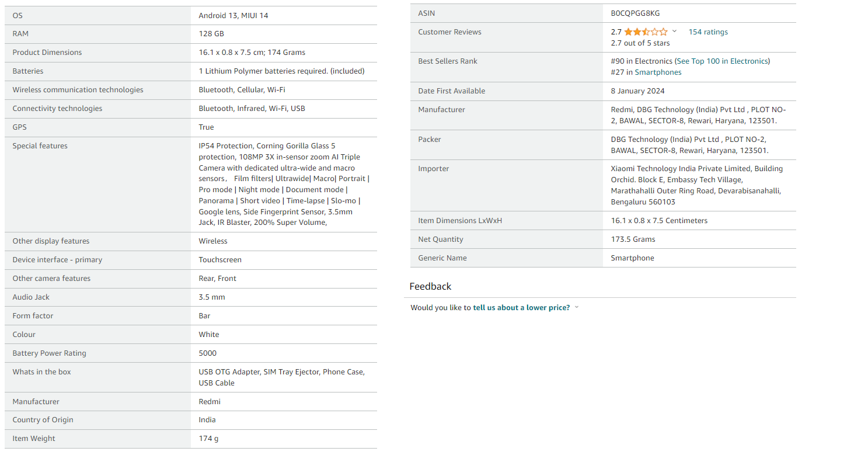Click the Customer Reviews label
The width and height of the screenshot is (868, 462).
pyautogui.click(x=449, y=32)
